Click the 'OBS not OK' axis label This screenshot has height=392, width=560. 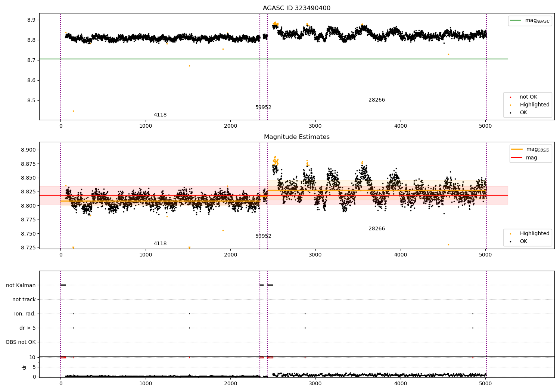click(21, 342)
